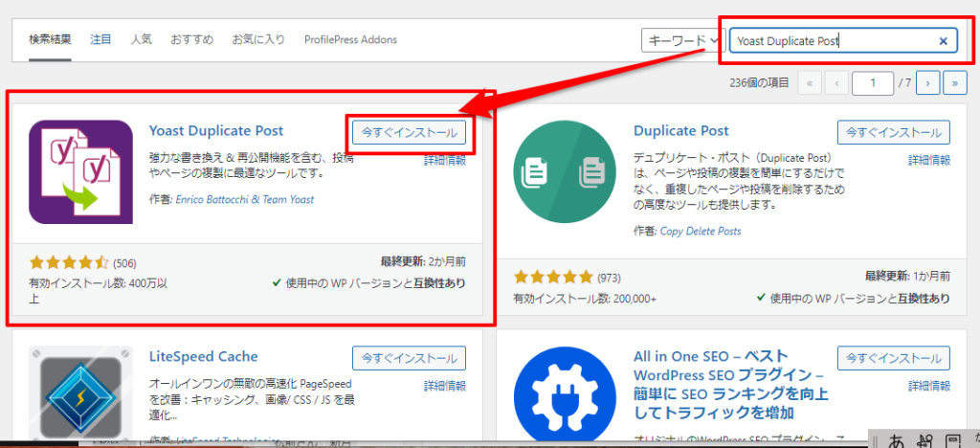Click the Duplicate Post five-star rating

pyautogui.click(x=554, y=277)
